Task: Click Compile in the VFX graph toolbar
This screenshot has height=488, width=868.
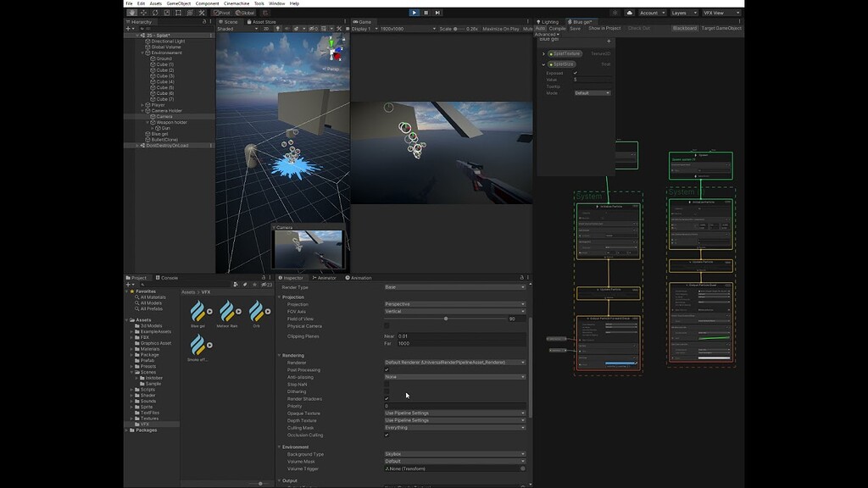Action: pyautogui.click(x=557, y=26)
